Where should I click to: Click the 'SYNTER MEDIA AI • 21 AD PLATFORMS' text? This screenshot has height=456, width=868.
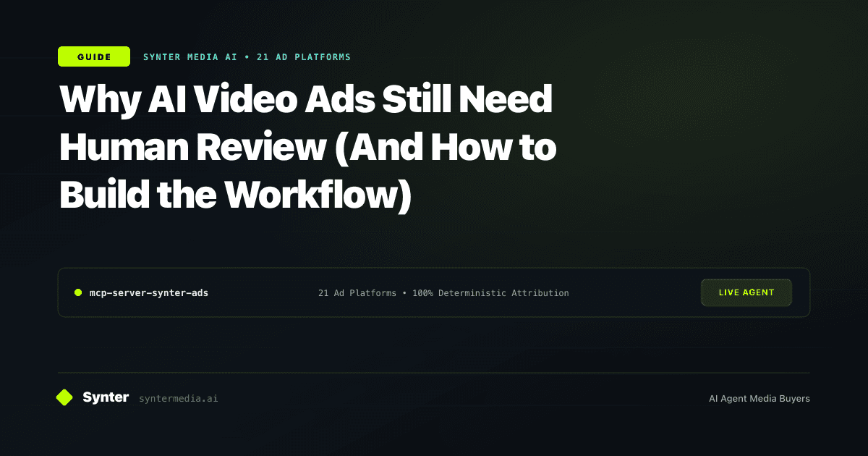[x=247, y=56]
